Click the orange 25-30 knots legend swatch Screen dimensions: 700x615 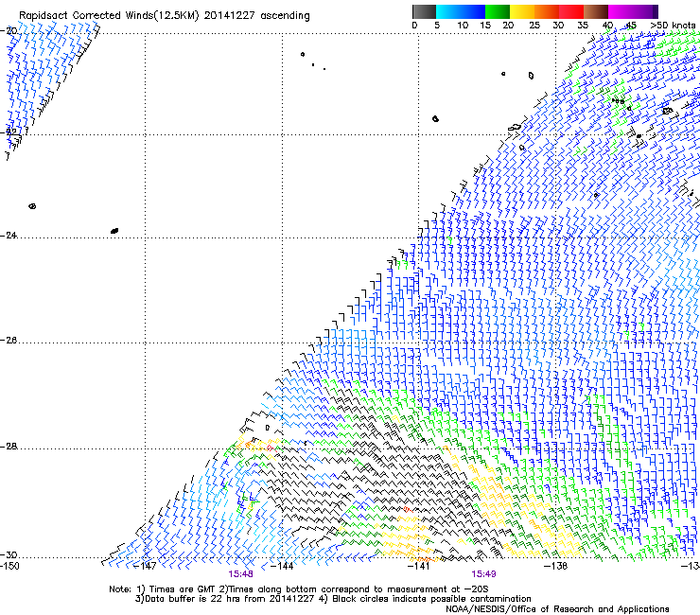click(x=547, y=11)
